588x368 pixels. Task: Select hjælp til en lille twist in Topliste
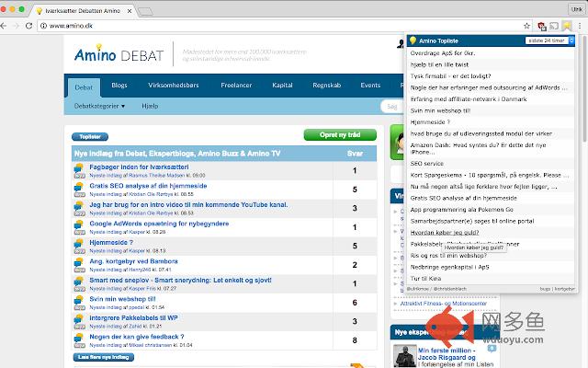[x=439, y=64]
